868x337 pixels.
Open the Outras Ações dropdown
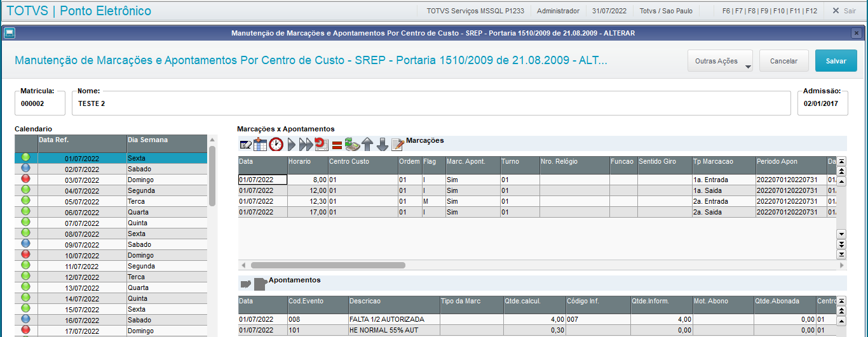(x=720, y=61)
